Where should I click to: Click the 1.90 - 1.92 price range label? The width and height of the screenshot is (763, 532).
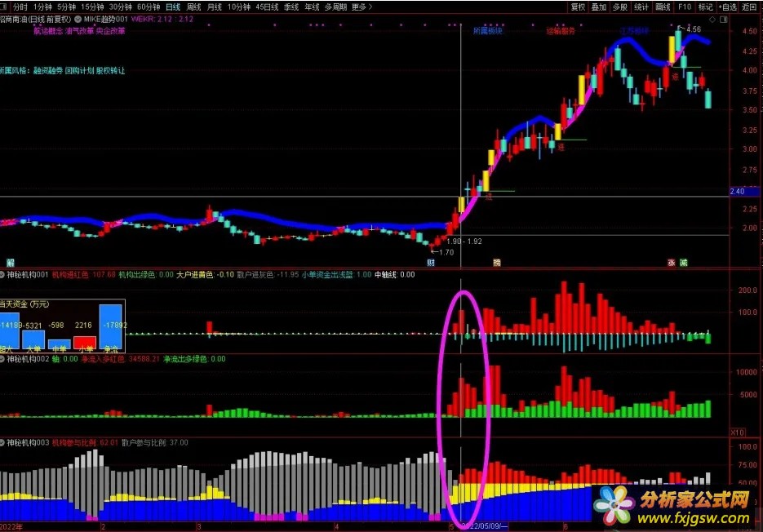[x=464, y=242]
